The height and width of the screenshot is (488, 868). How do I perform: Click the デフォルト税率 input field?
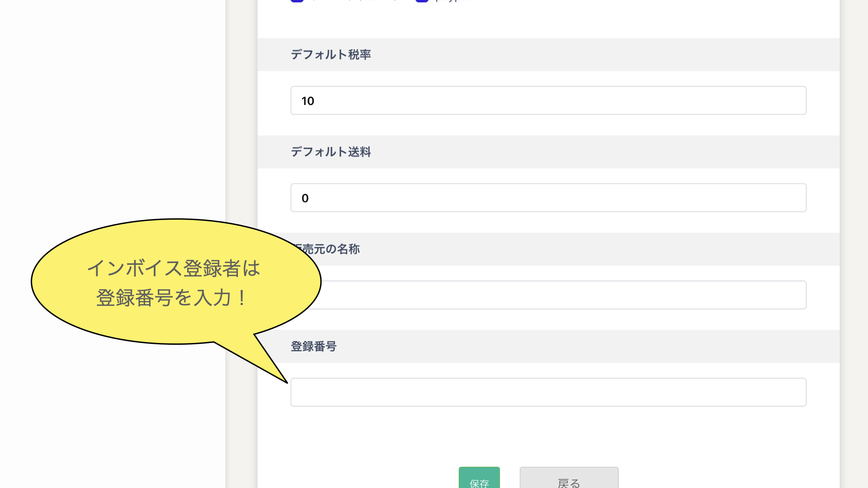548,100
